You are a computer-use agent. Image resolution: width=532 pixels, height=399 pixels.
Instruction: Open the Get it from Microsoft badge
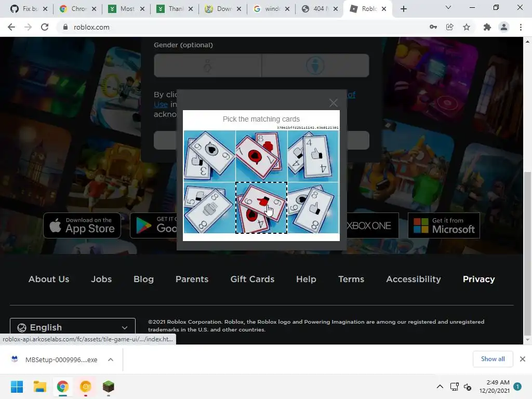444,225
